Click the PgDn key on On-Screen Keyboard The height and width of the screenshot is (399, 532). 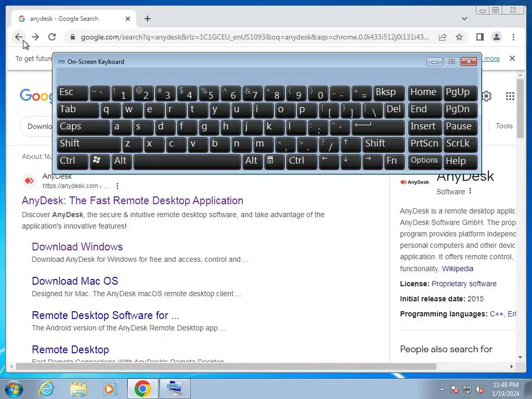pyautogui.click(x=460, y=110)
